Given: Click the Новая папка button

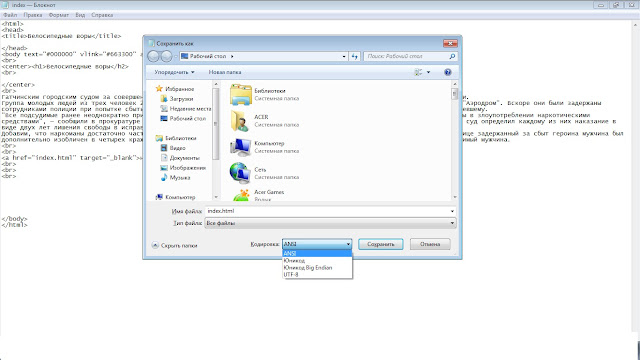Looking at the screenshot, I should click(x=225, y=72).
